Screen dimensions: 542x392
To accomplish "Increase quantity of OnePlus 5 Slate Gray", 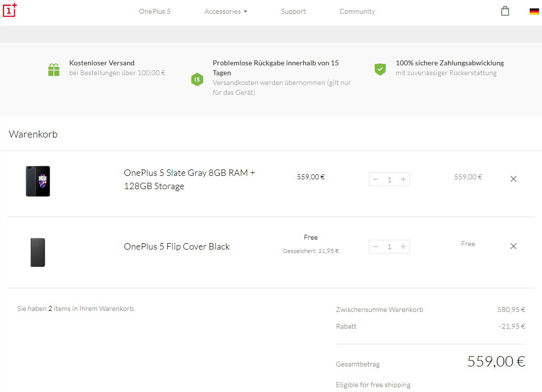I will [403, 179].
